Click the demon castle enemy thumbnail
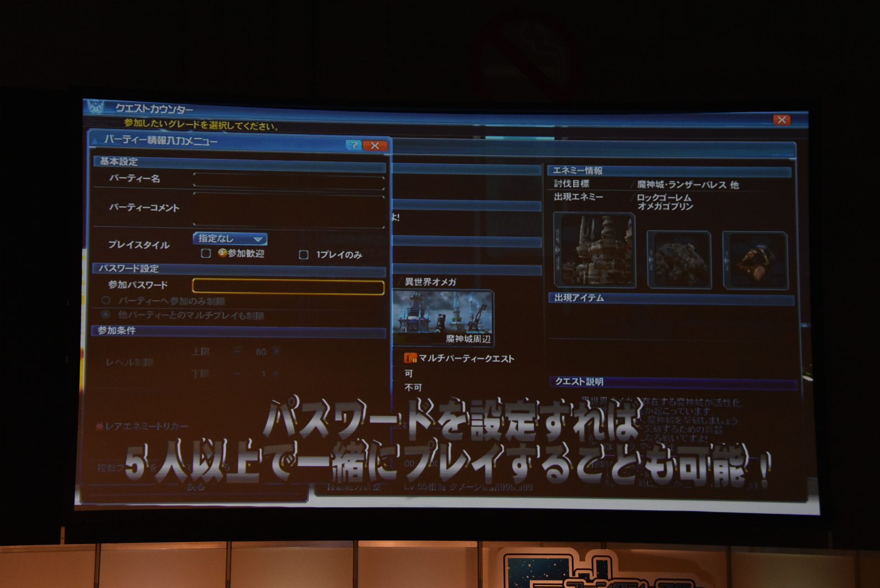880x588 pixels. click(595, 250)
